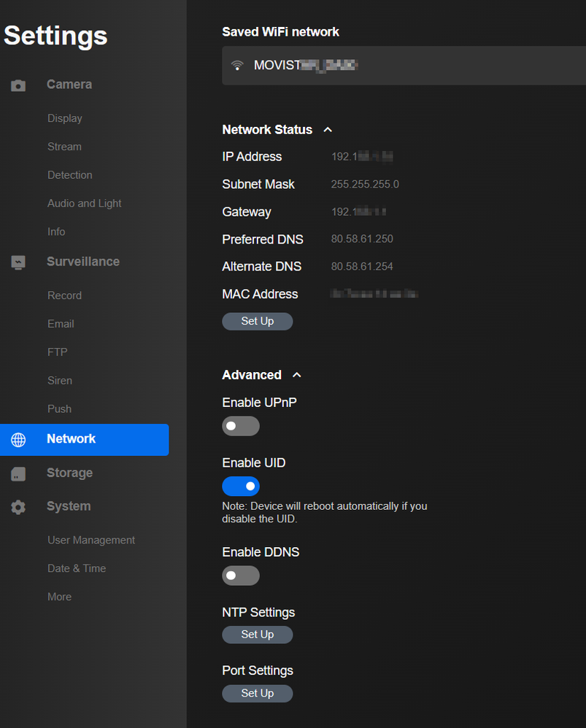Switch to the Stream settings
586x728 pixels.
click(64, 146)
